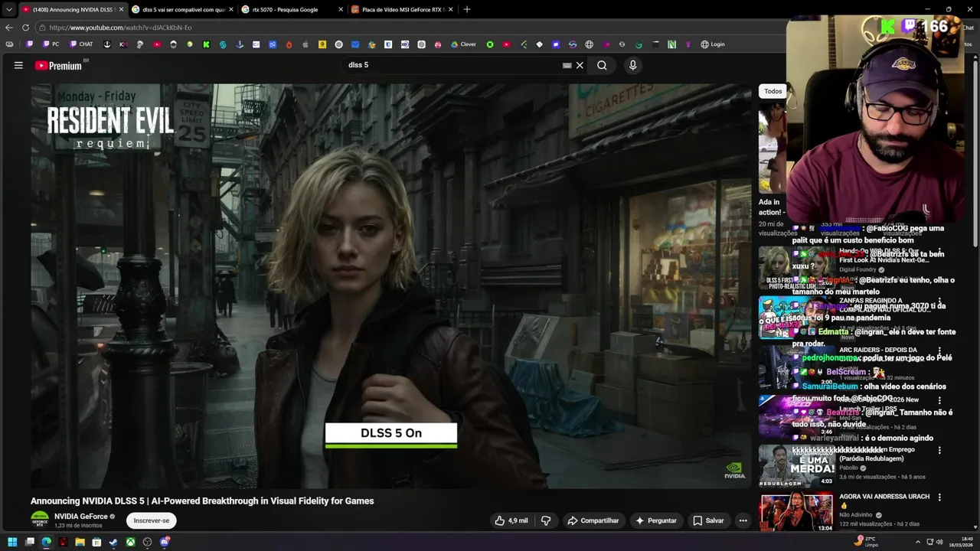
Task: Open options menu for Emprego Paródia Redublagem video
Action: click(939, 451)
